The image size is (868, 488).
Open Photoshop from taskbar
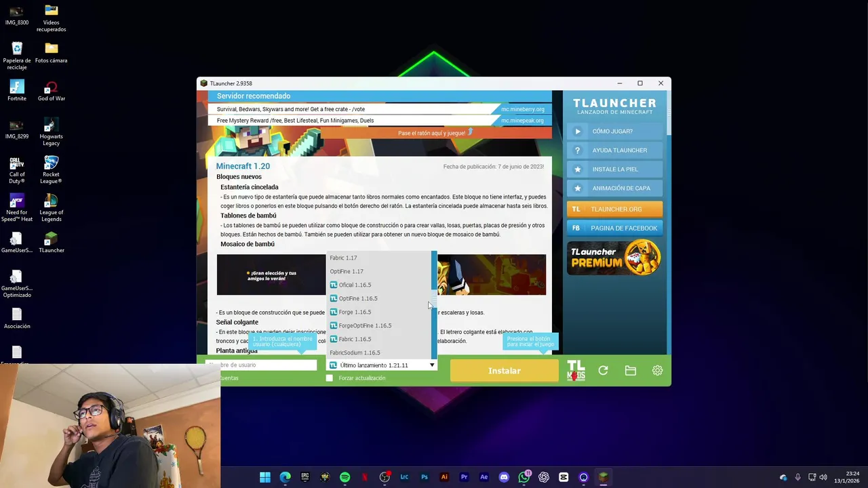point(425,477)
